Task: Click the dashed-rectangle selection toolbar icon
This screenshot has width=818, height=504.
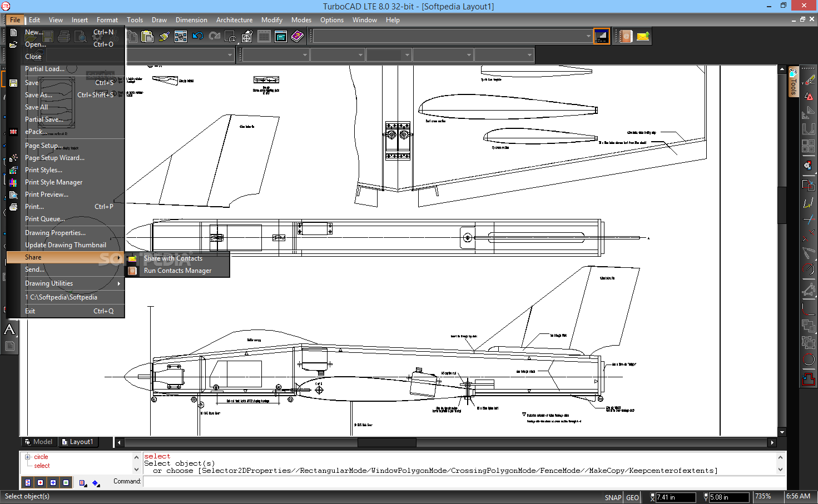Action: pos(231,37)
